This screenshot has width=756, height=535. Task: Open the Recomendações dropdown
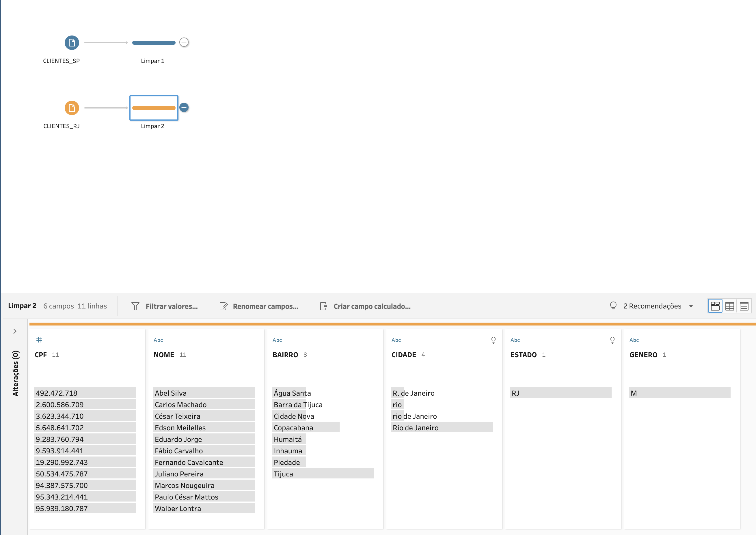pos(691,306)
